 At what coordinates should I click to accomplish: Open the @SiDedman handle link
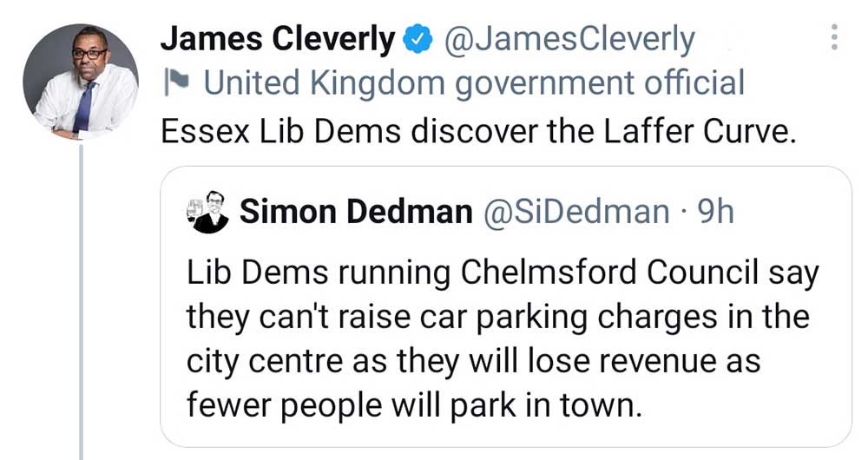pos(575,212)
